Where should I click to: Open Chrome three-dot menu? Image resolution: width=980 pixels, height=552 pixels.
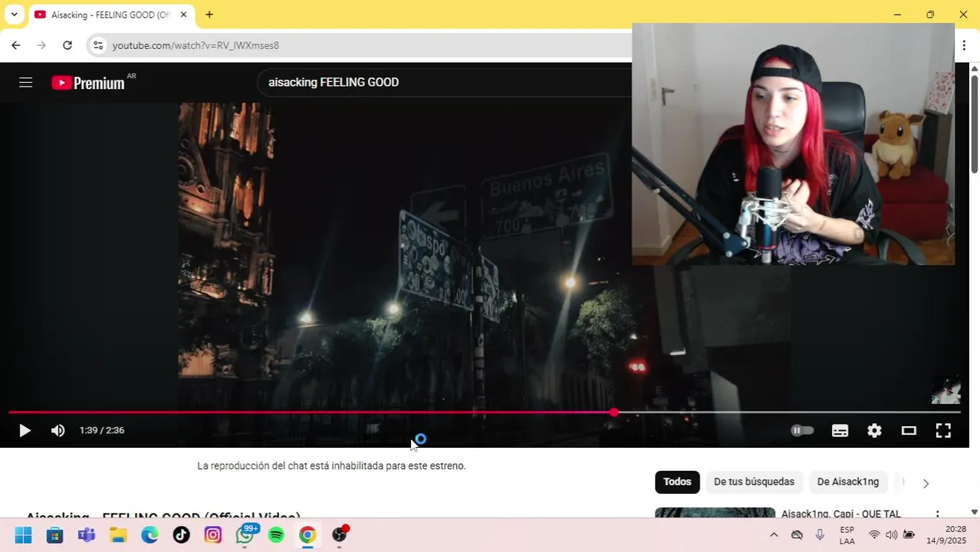coord(964,45)
